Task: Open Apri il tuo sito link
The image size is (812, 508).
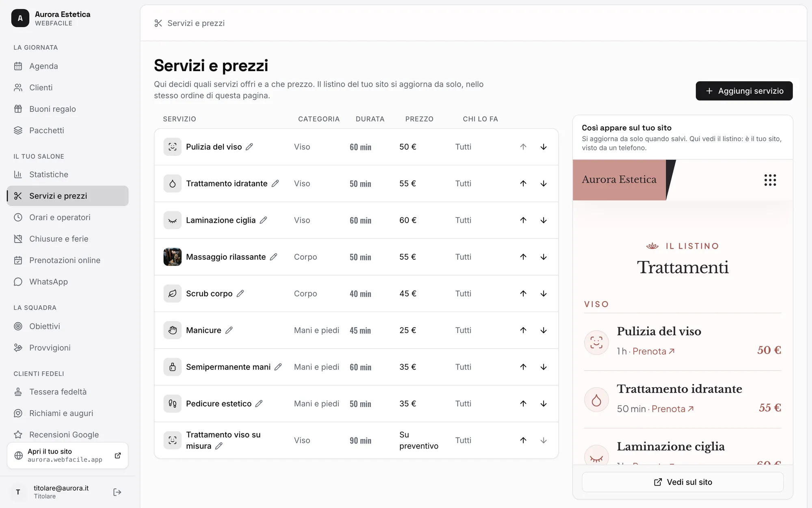Action: tap(67, 456)
